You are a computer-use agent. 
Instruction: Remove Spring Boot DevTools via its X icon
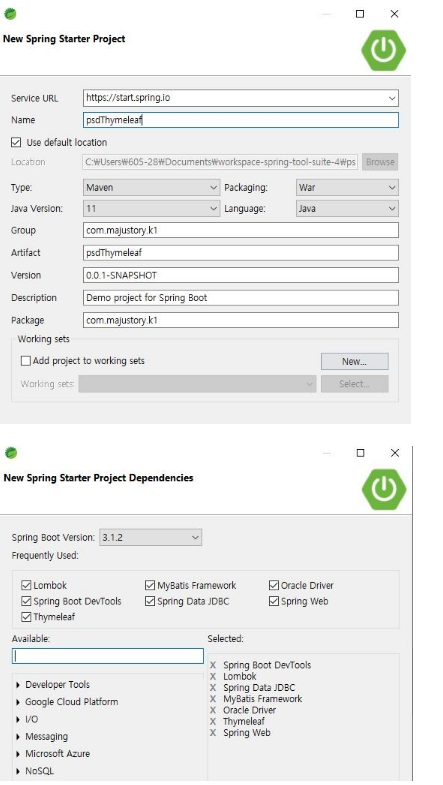213,665
